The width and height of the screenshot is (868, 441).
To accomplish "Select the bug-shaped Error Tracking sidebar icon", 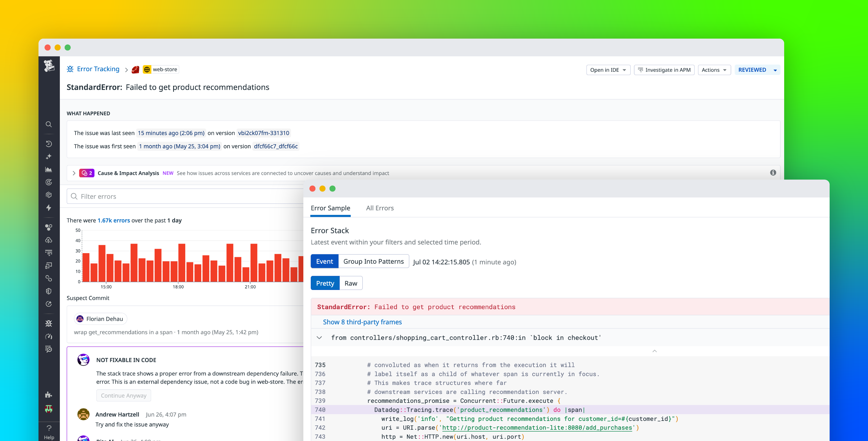I will pos(49,323).
